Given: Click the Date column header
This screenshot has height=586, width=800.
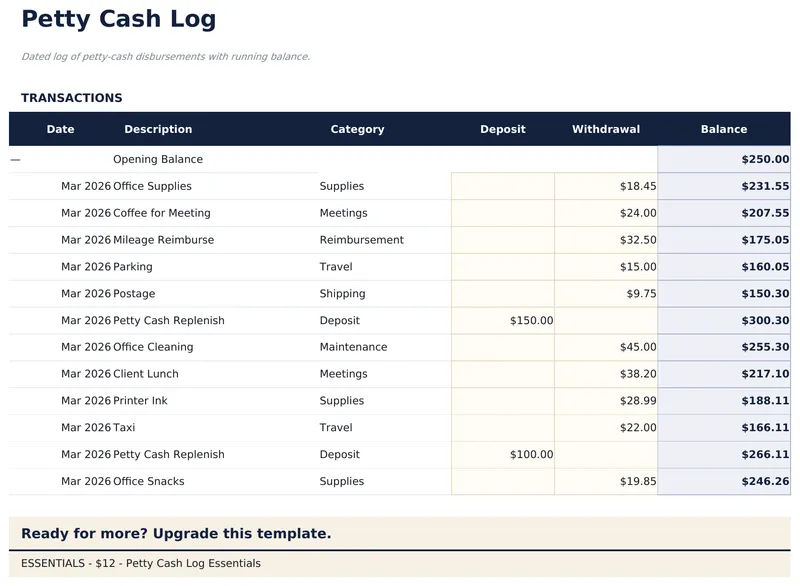Looking at the screenshot, I should tap(60, 129).
